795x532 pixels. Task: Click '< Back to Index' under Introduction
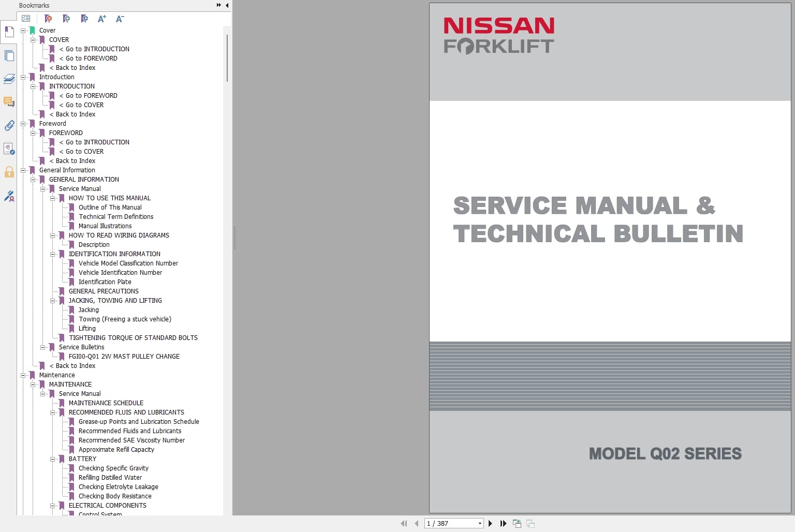[x=72, y=114]
